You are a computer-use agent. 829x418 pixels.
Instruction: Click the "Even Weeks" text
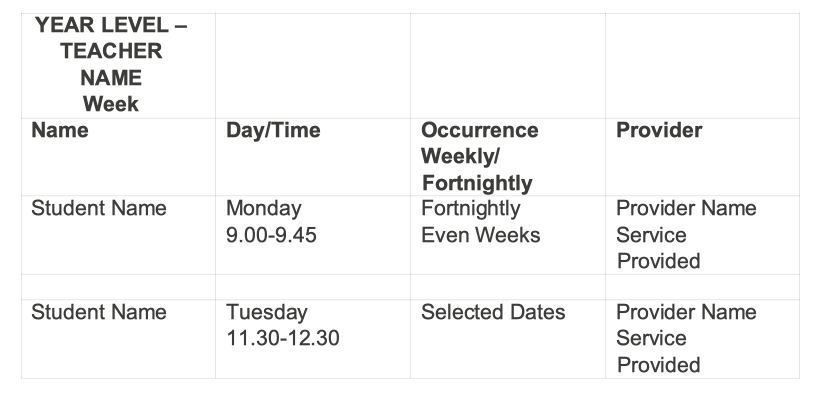click(480, 235)
